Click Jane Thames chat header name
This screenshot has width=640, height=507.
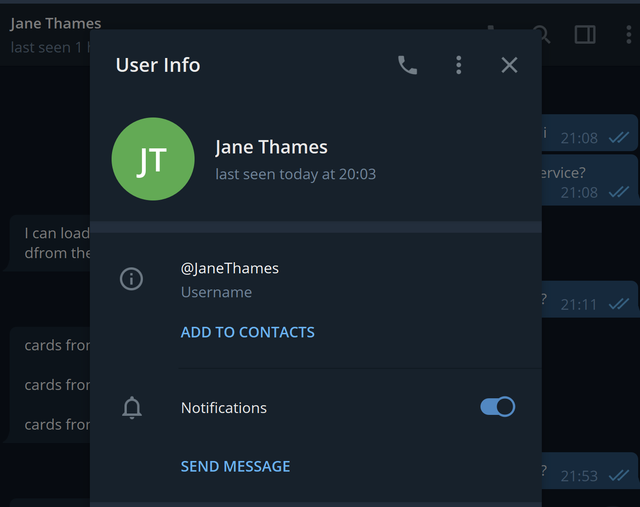coord(56,24)
